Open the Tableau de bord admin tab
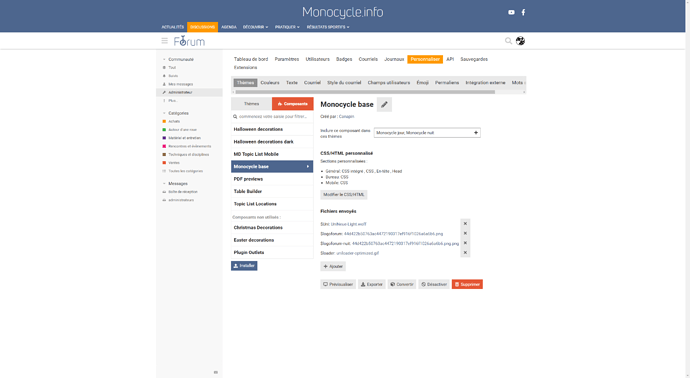690x378 pixels. [x=251, y=59]
